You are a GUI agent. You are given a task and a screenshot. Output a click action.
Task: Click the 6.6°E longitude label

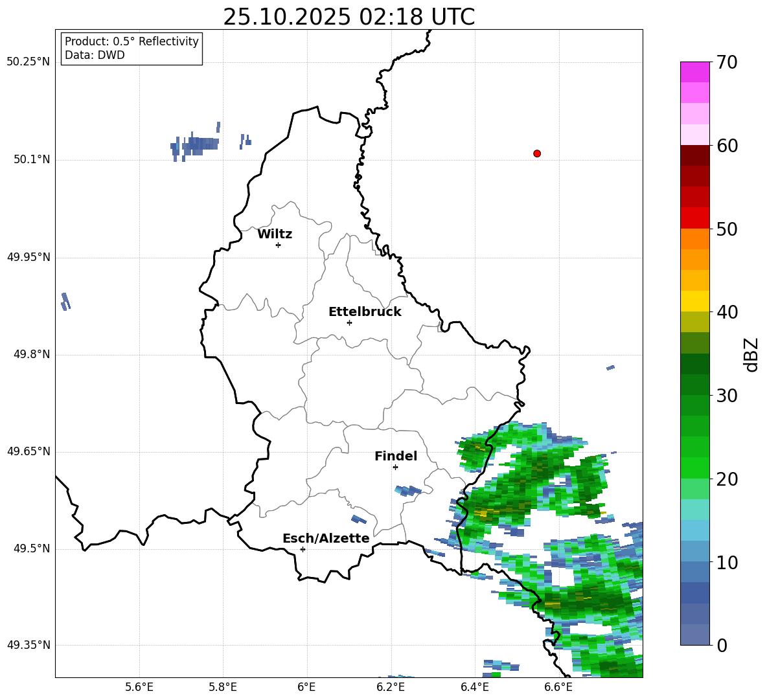click(x=558, y=687)
